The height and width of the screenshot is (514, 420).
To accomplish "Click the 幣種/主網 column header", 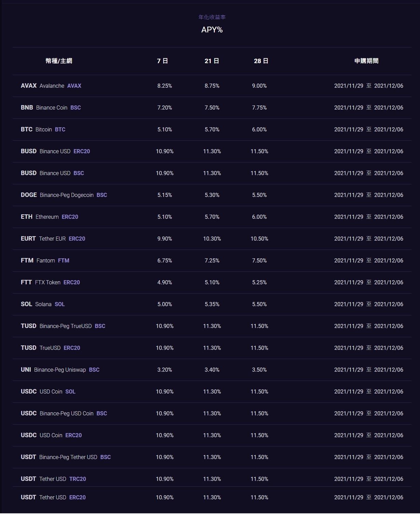I will pyautogui.click(x=59, y=61).
